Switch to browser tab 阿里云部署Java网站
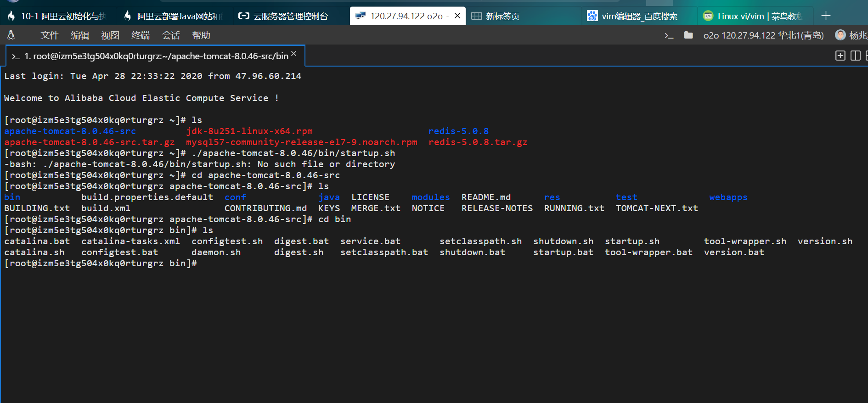 click(174, 16)
